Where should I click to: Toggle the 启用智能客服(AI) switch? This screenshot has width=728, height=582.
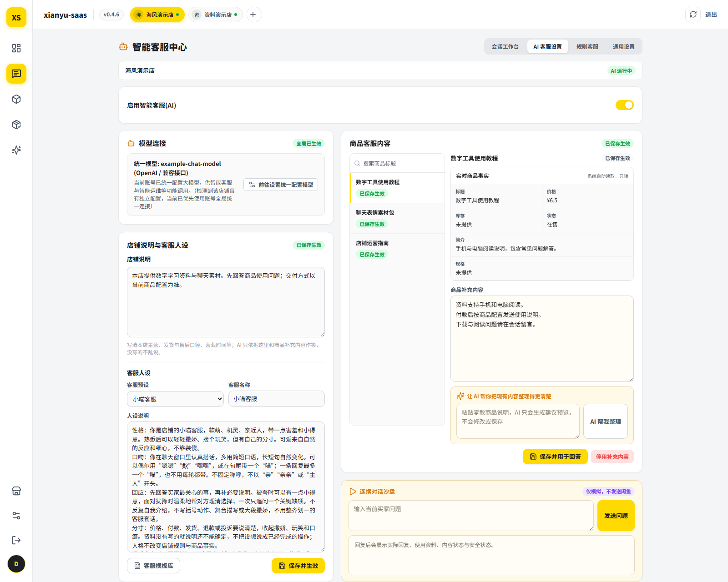624,105
